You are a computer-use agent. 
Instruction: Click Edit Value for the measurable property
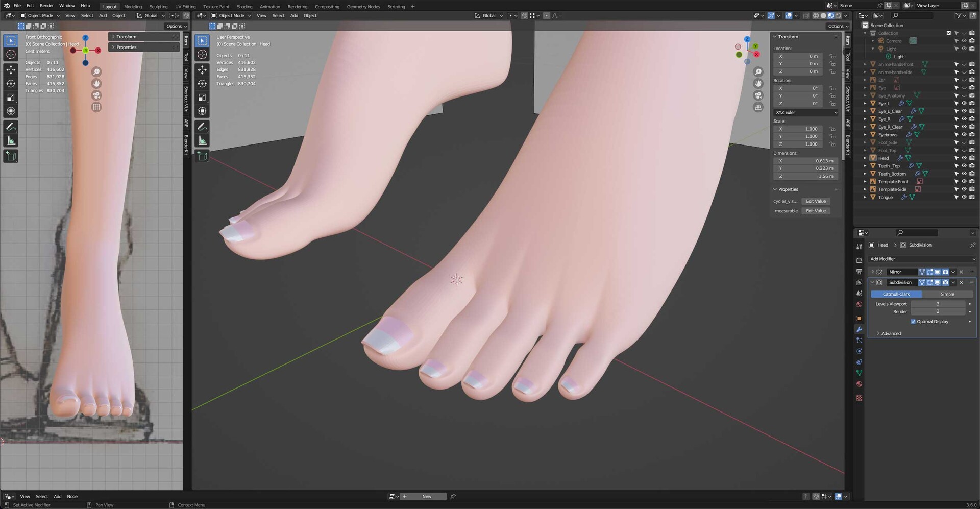click(816, 211)
